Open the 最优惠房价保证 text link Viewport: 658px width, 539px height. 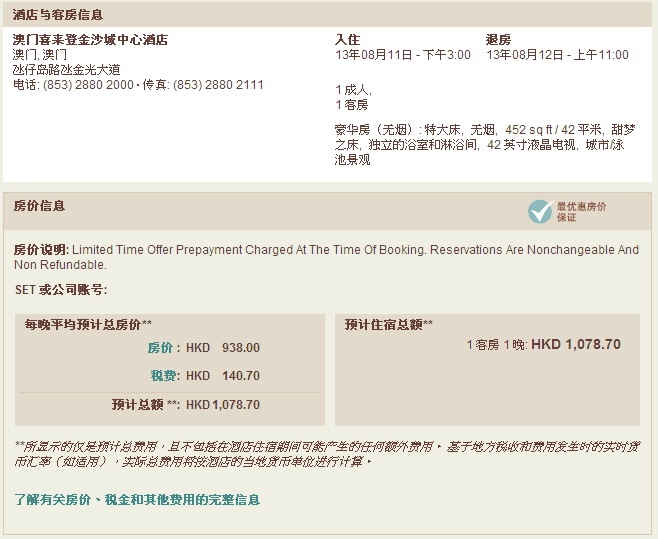tap(581, 211)
